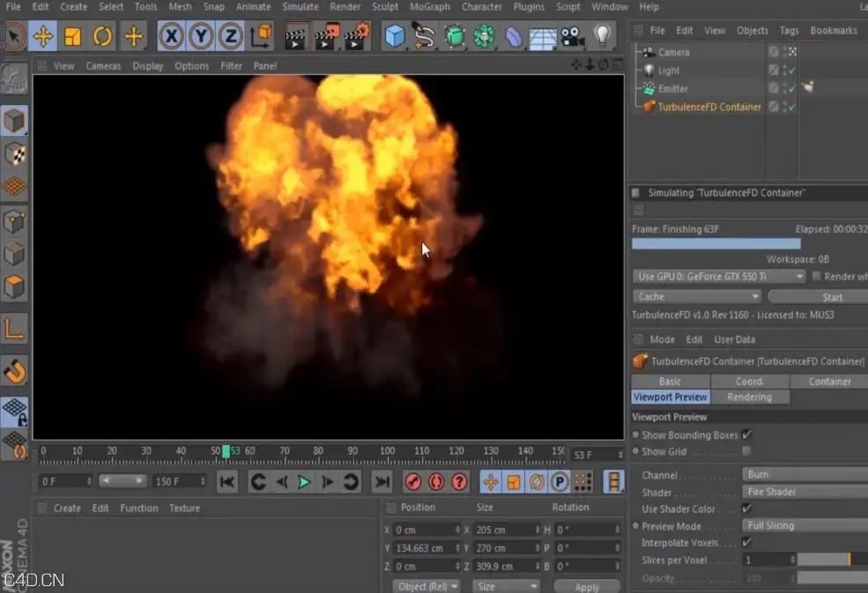This screenshot has width=868, height=593.
Task: Click the Apply coordinates button
Action: point(587,586)
